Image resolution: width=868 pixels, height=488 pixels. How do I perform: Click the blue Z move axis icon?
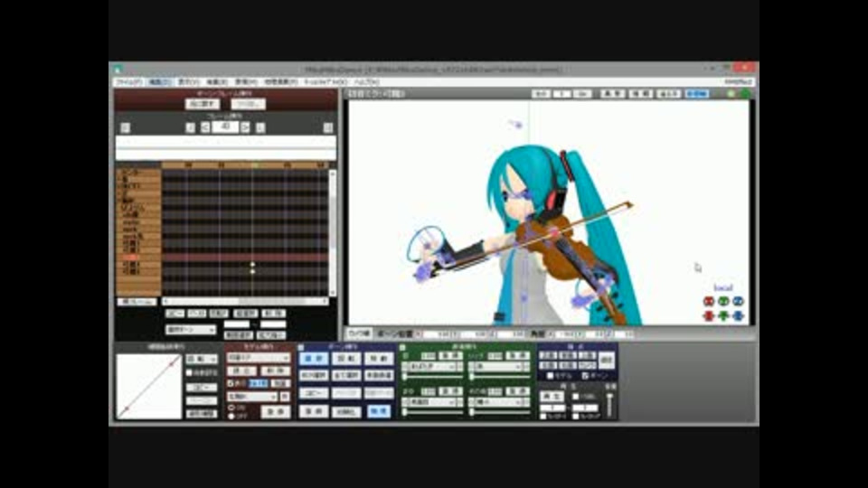(738, 316)
